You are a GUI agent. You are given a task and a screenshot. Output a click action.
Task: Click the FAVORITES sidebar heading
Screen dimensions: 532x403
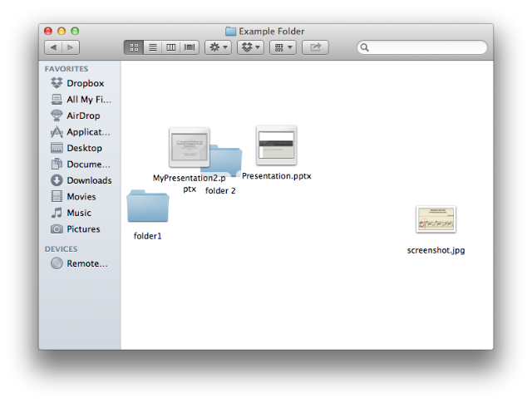tap(66, 69)
